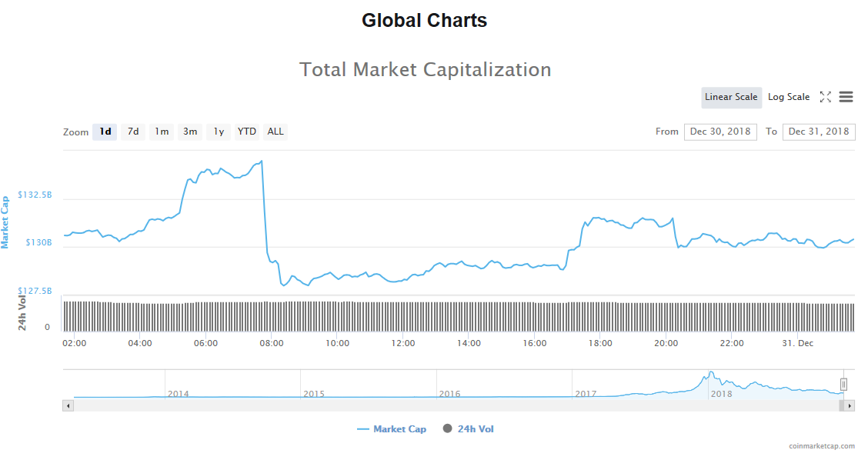Toggle fullscreen chart view icon
This screenshot has height=460, width=868.
[x=825, y=97]
